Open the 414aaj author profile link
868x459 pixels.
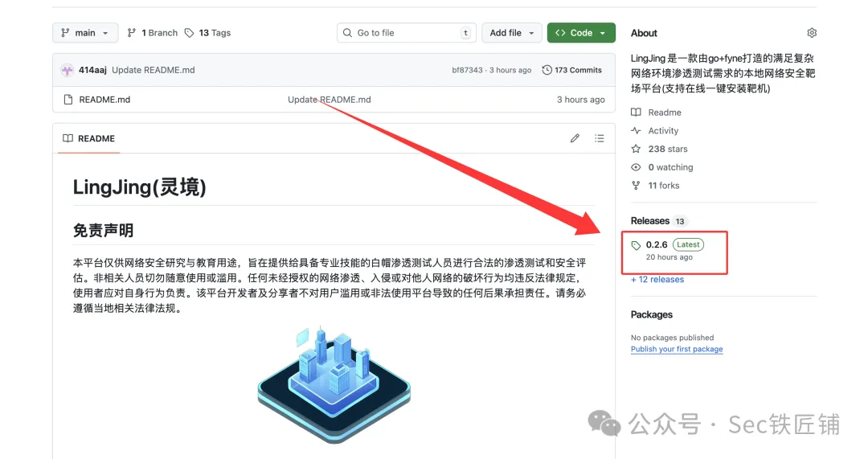tap(92, 70)
